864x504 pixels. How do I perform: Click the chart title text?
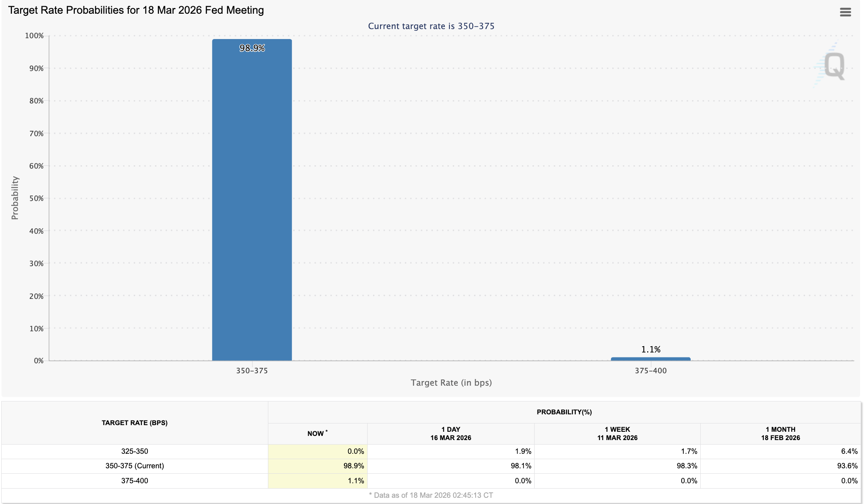point(136,10)
